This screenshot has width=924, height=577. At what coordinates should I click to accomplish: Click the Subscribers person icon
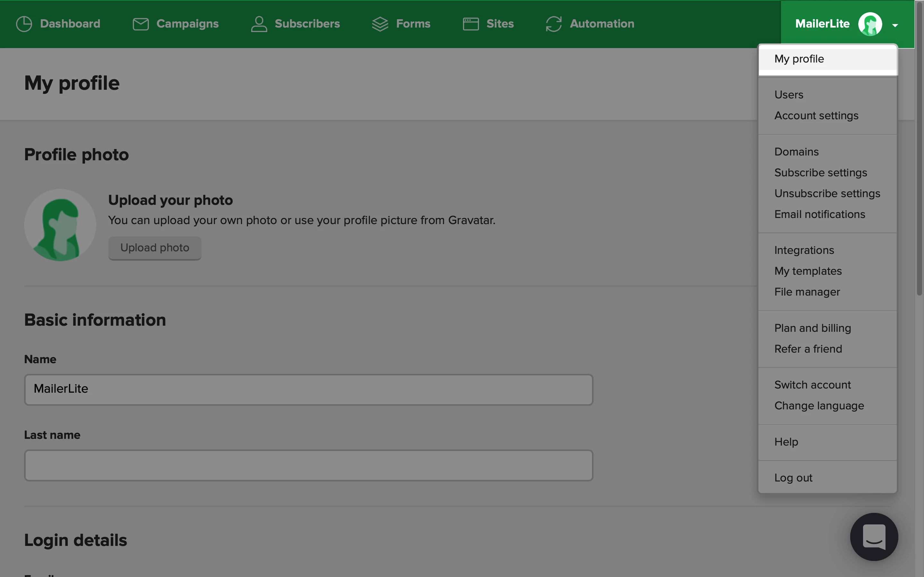click(x=259, y=24)
